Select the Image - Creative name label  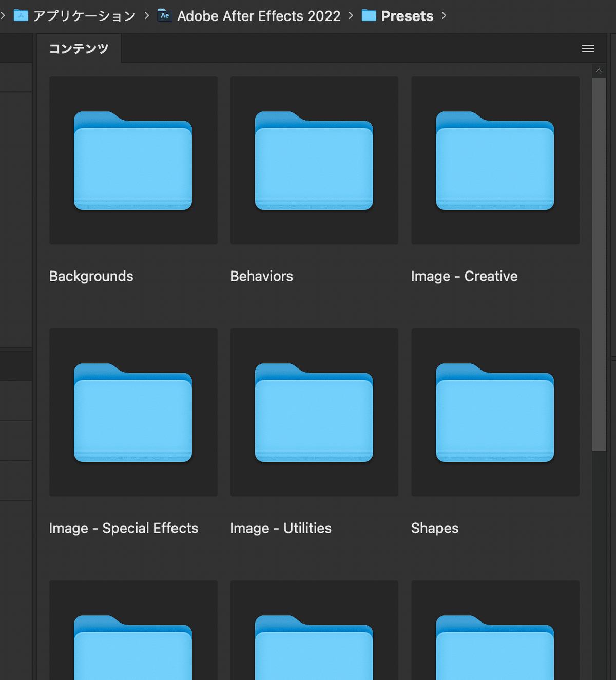(465, 276)
